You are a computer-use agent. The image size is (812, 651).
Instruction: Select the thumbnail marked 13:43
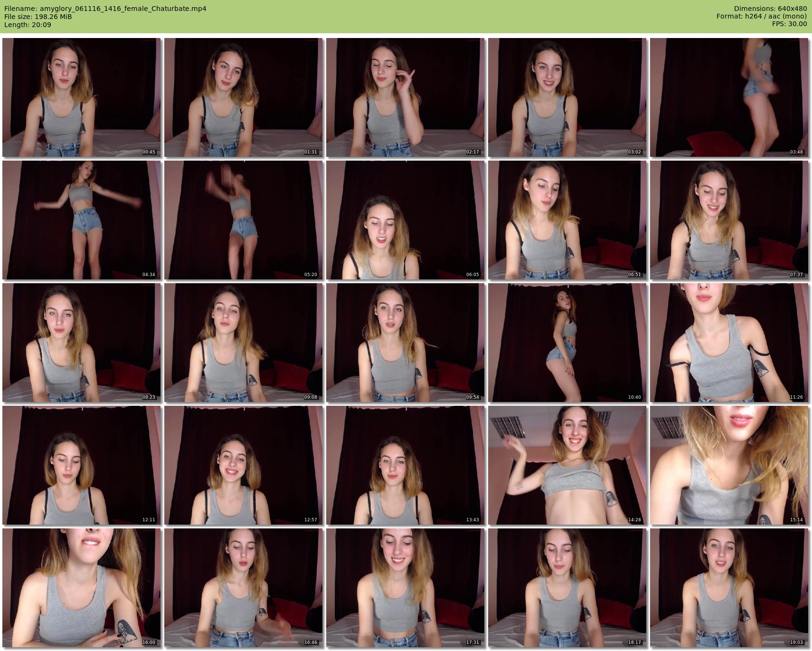[405, 465]
